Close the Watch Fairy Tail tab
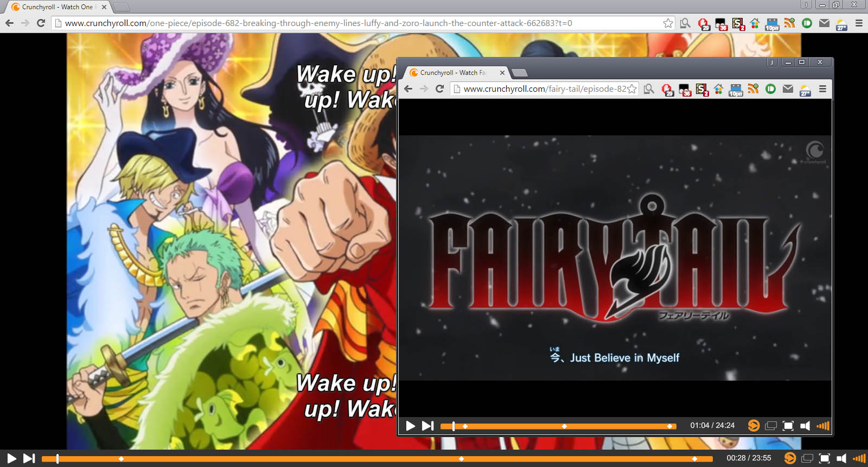Viewport: 868px width, 467px height. [x=502, y=73]
